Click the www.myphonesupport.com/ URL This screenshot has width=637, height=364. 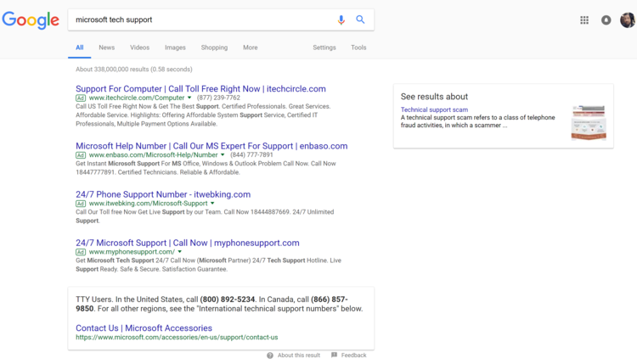click(132, 252)
